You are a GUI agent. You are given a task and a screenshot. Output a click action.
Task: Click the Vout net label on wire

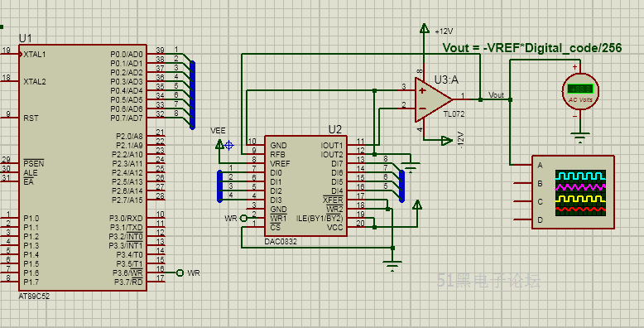click(496, 95)
